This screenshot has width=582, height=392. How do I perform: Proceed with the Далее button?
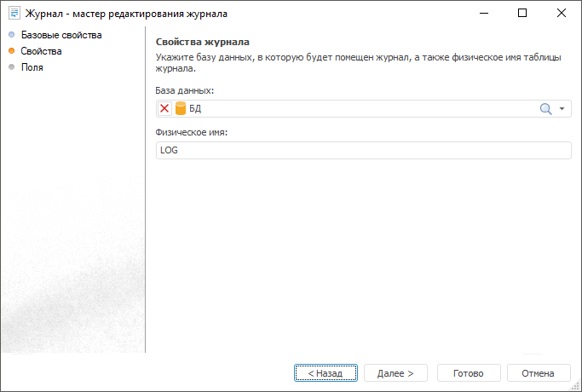395,373
